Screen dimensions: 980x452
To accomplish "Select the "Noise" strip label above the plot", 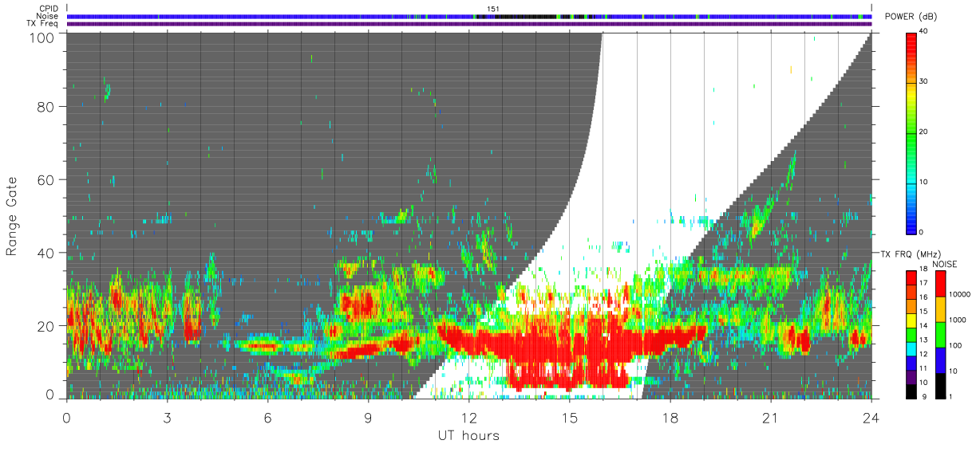I will 48,16.
